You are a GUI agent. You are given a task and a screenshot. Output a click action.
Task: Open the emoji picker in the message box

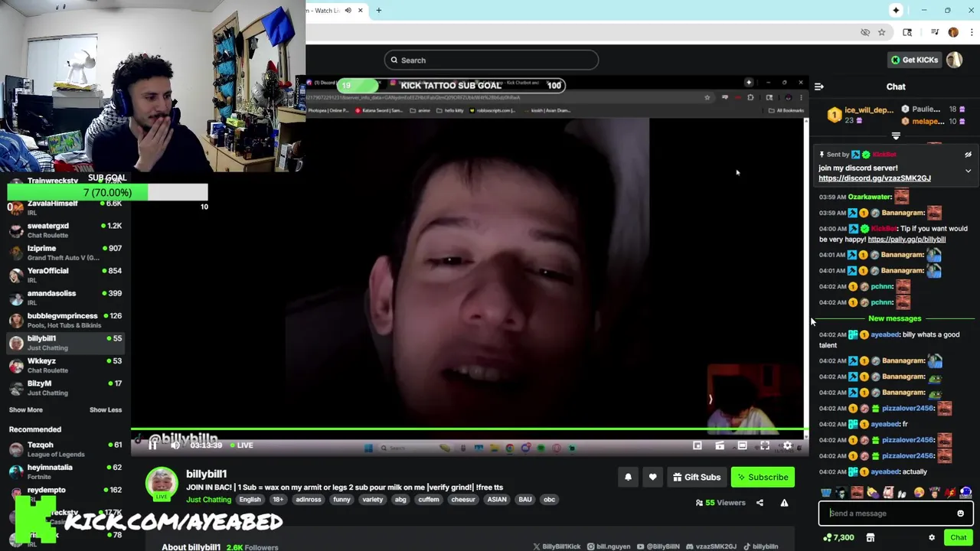point(960,514)
